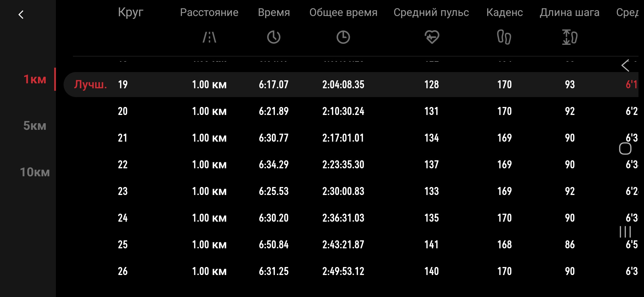
Task: Click the cadence footprints icon
Action: pyautogui.click(x=504, y=37)
